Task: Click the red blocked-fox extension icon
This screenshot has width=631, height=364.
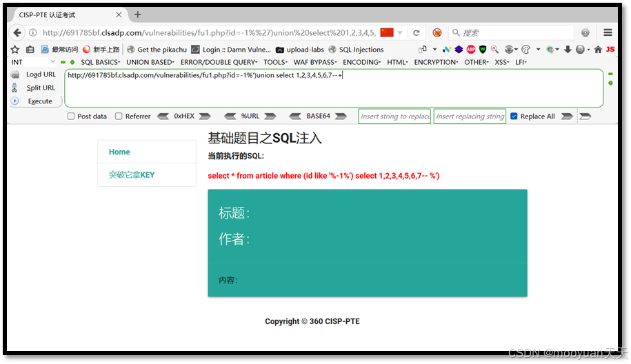Action: [437, 32]
